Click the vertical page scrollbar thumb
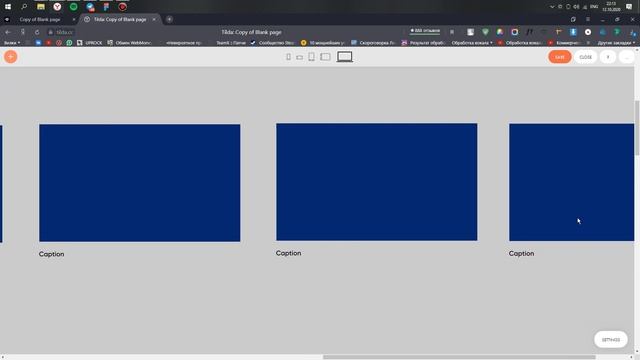The width and height of the screenshot is (640, 360). [x=637, y=128]
